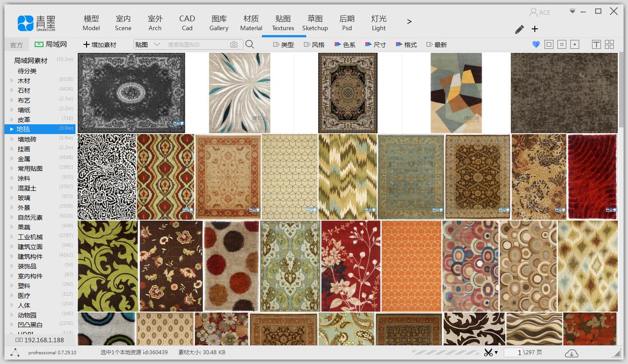Open the 室外 Arch tab
This screenshot has height=364, width=628.
tap(155, 23)
